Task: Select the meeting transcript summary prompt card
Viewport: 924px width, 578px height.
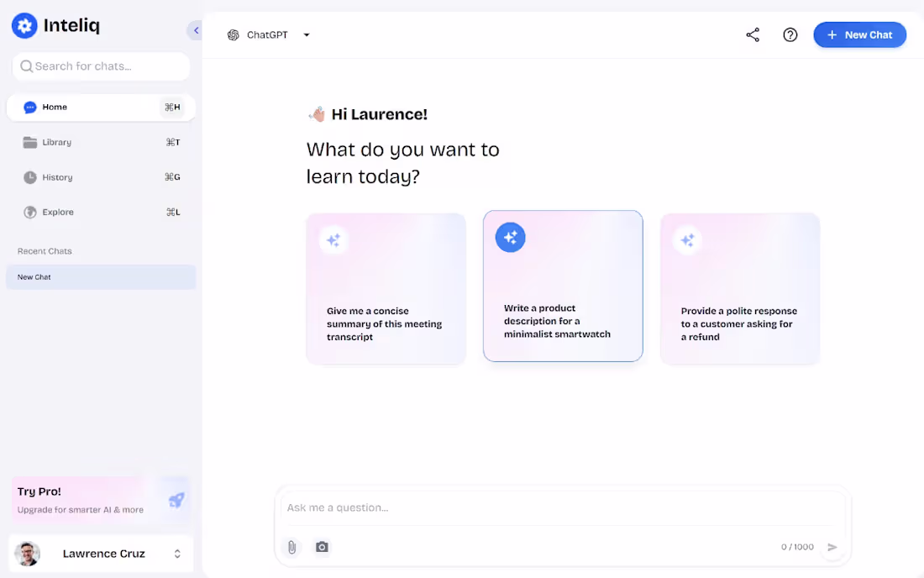Action: (386, 288)
